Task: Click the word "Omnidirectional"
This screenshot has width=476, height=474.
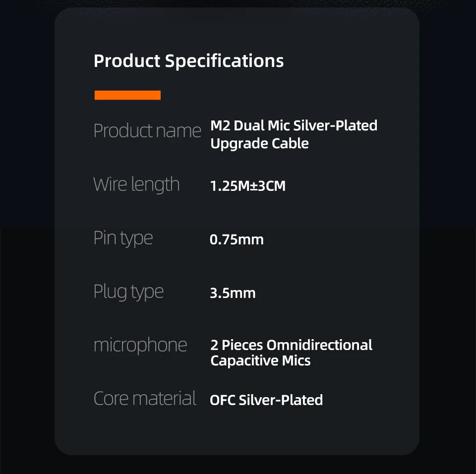Action: (x=319, y=345)
